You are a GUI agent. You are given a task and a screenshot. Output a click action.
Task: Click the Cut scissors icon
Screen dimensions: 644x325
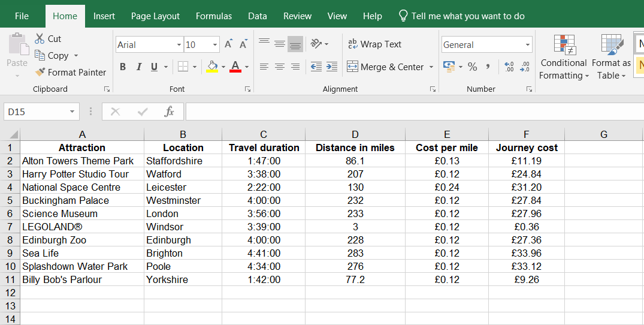click(x=40, y=38)
